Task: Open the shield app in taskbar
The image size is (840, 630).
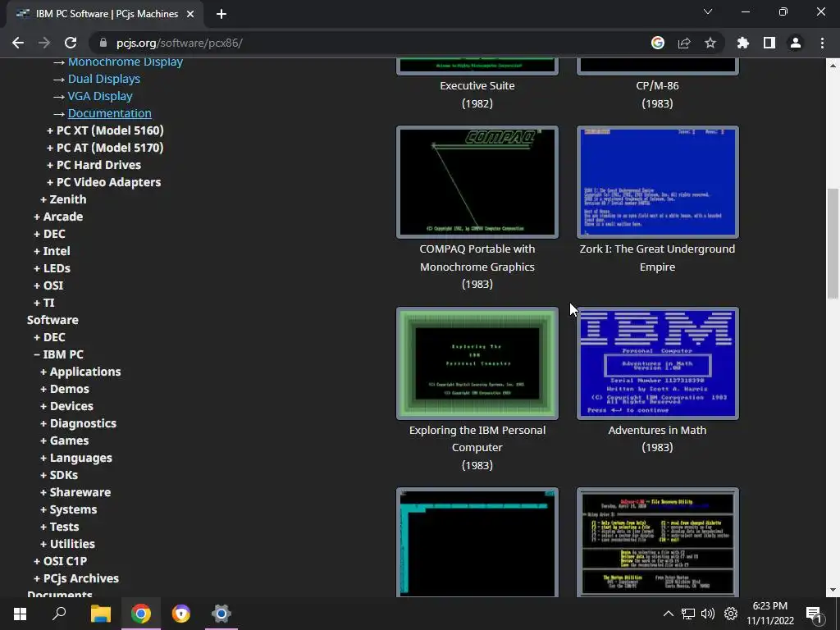Action: [x=181, y=614]
